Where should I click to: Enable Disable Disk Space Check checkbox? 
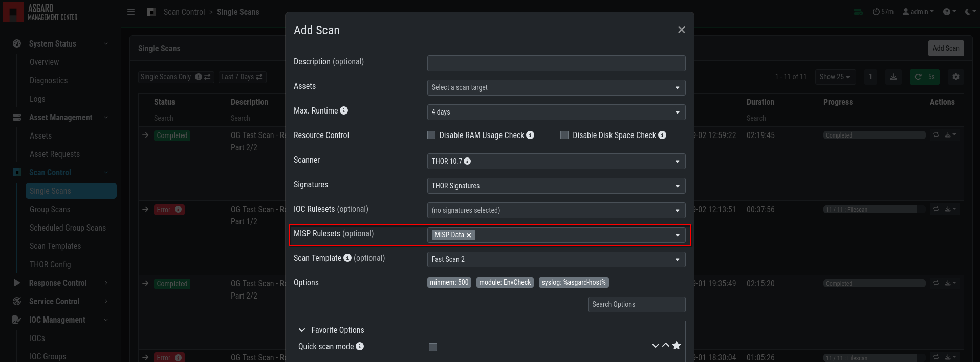(x=564, y=135)
